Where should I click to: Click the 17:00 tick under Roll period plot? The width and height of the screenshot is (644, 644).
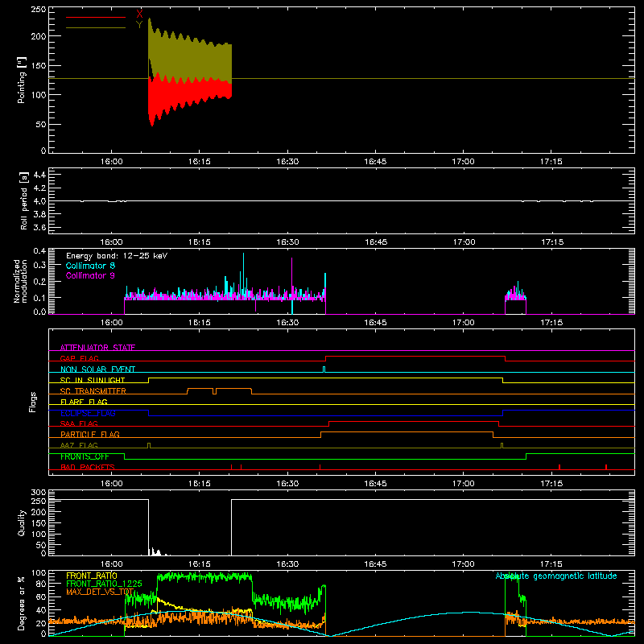point(464,242)
